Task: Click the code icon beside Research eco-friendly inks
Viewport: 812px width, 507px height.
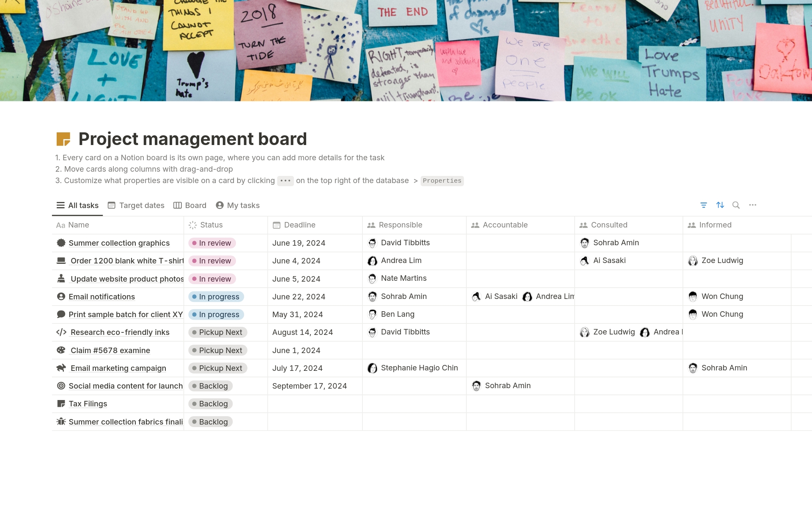Action: pyautogui.click(x=61, y=332)
